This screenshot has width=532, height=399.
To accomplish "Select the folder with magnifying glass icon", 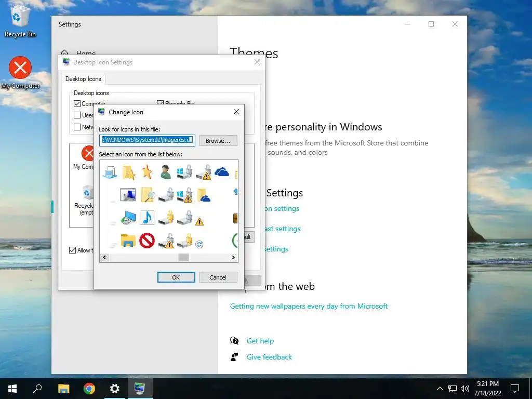I will click(148, 195).
